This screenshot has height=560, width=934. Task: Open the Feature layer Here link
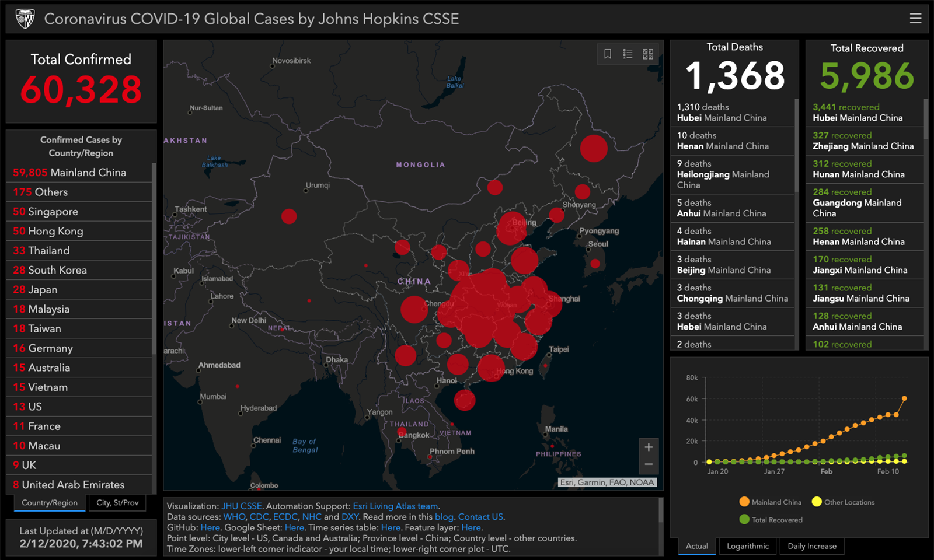tap(471, 527)
